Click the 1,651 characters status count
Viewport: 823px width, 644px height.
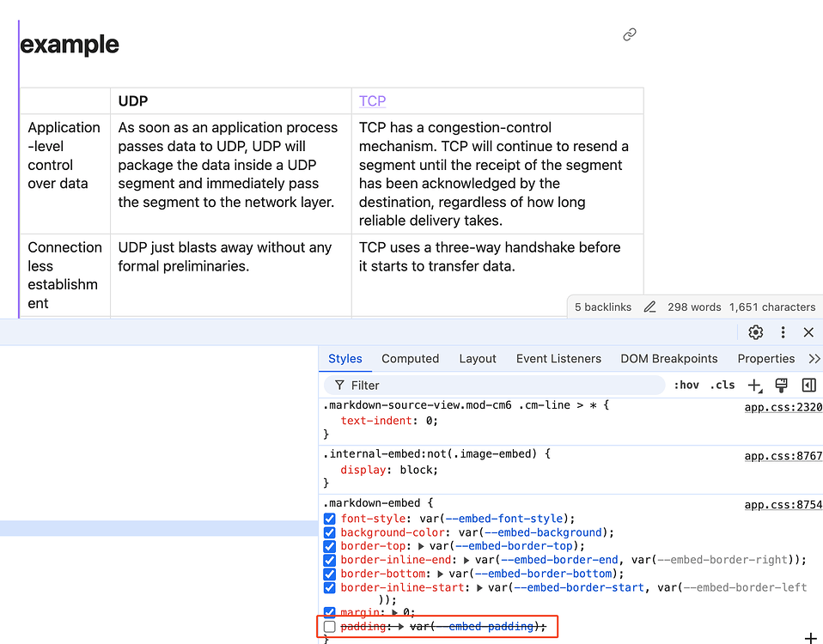[772, 307]
